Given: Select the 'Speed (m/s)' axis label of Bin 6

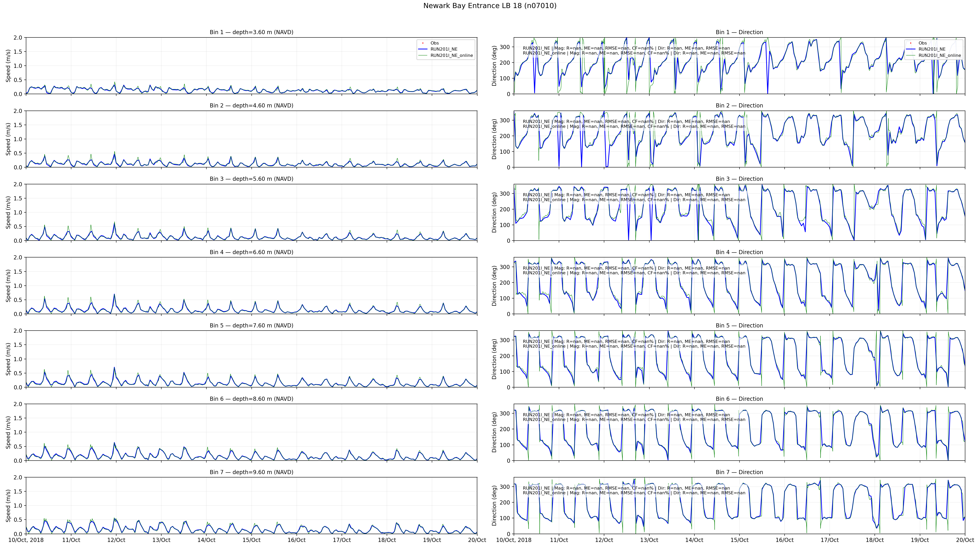Looking at the screenshot, I should pos(8,432).
